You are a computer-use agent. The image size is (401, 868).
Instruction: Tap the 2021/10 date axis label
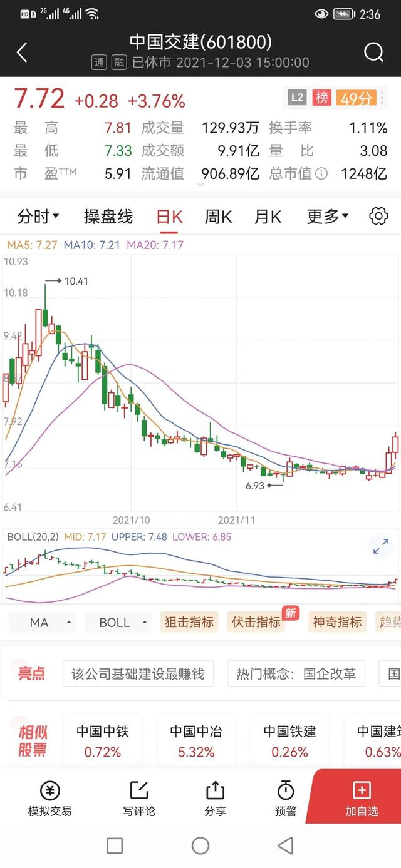(x=132, y=519)
